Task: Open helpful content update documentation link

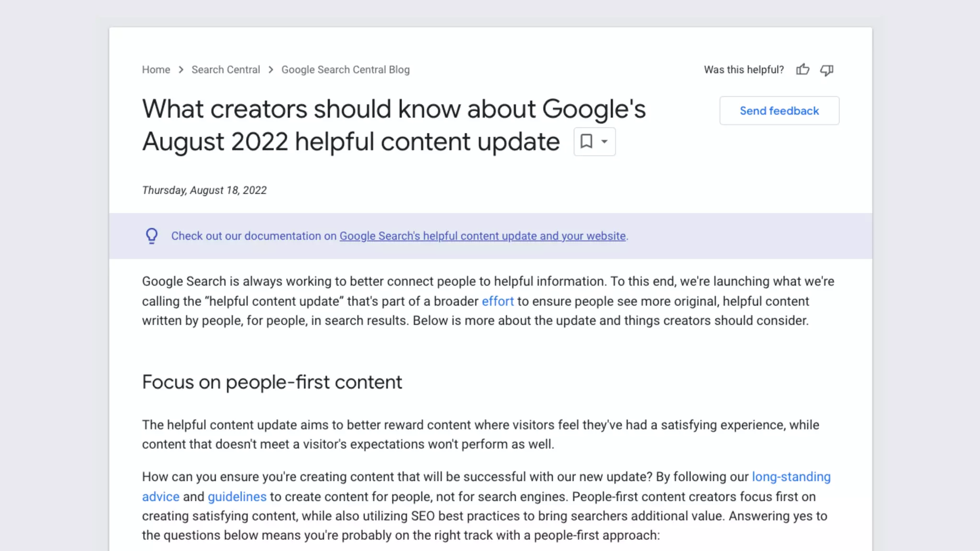Action: (482, 236)
